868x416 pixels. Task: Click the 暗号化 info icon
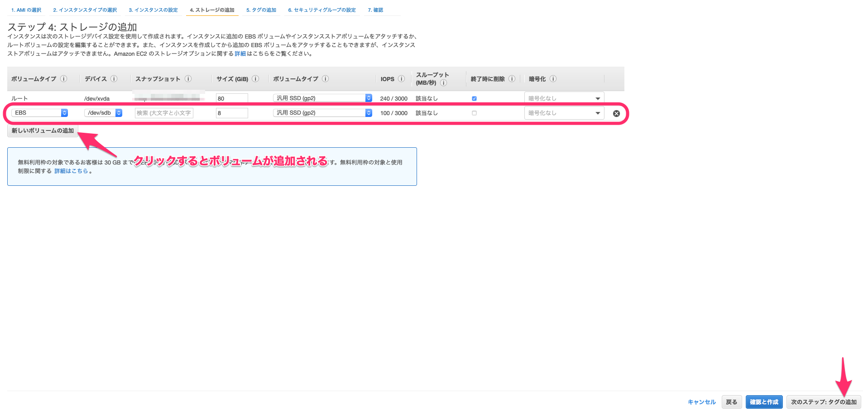[x=553, y=78]
